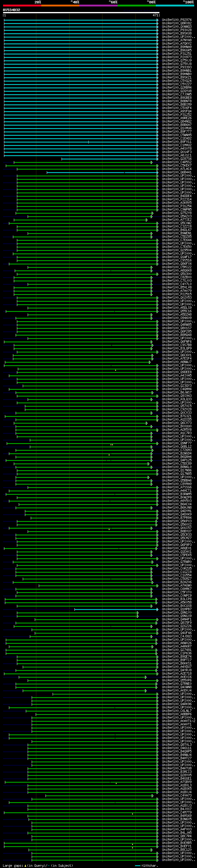Screen dimensions: 197x868
Task: Click the white query length bar
Action: [x=81, y=12]
